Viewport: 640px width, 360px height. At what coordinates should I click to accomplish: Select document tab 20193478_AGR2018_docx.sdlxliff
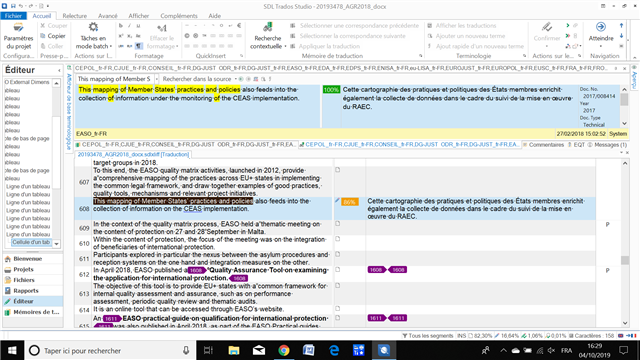coord(133,154)
